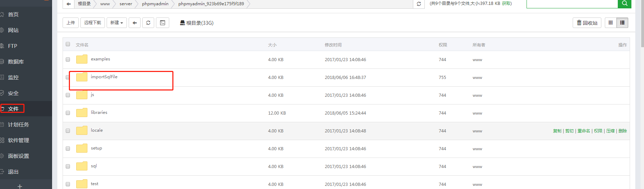Click 权限 in locale row
Image resolution: width=644 pixels, height=189 pixels.
[x=598, y=131]
